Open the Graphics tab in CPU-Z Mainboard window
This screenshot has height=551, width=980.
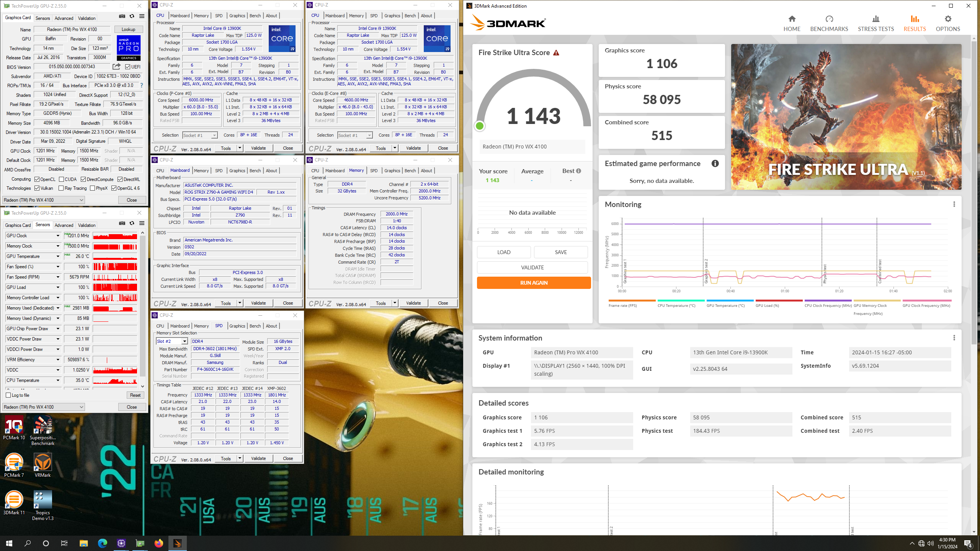pos(237,171)
